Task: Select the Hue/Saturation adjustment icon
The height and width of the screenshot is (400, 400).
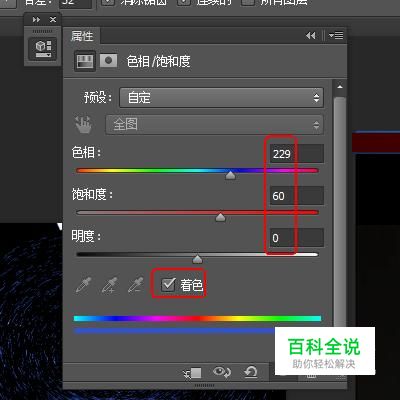Action: pos(85,61)
